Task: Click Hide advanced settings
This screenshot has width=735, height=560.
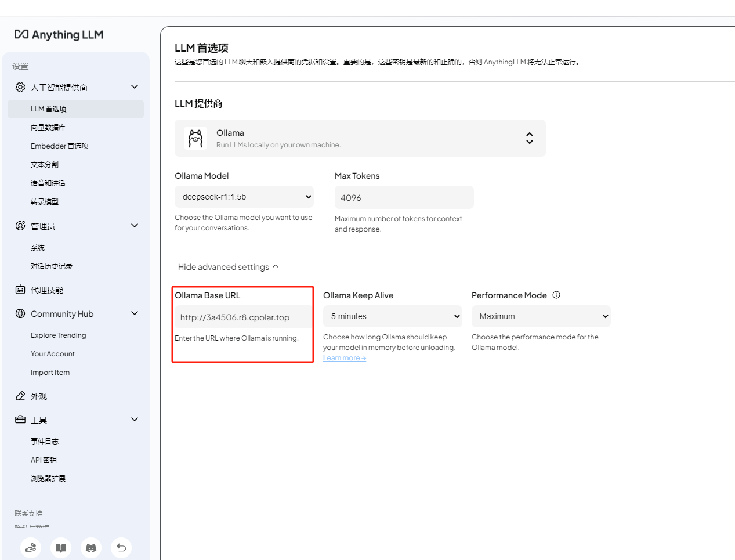Action: point(228,267)
